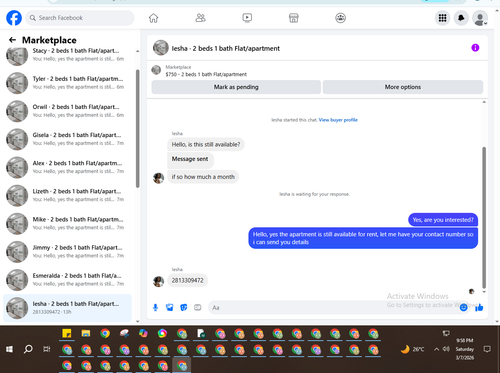Viewport: 500px width, 373px height.
Task: Open the Video icon in top navigation
Action: click(247, 18)
